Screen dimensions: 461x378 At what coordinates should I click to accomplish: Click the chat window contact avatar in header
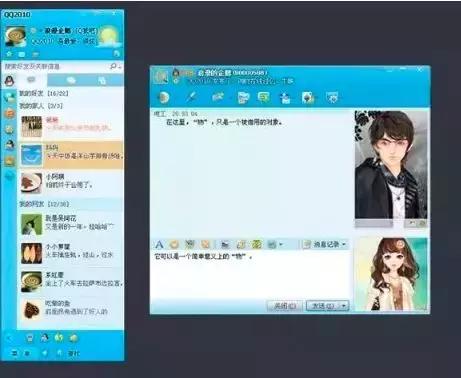tap(161, 77)
